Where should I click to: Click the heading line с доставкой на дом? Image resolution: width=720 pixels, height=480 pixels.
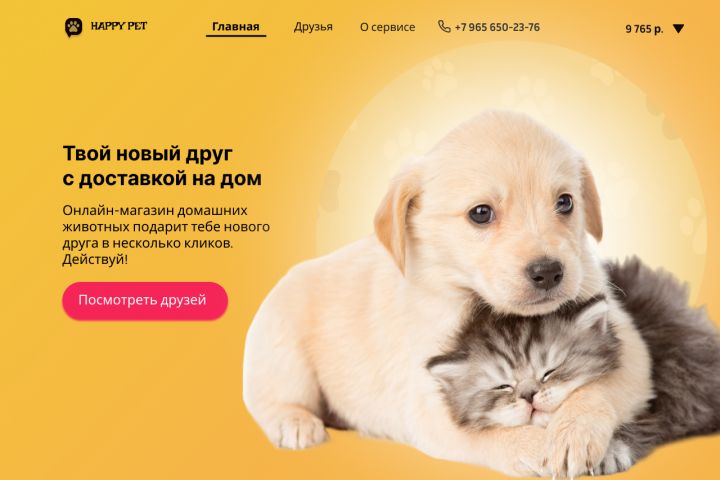(x=162, y=178)
